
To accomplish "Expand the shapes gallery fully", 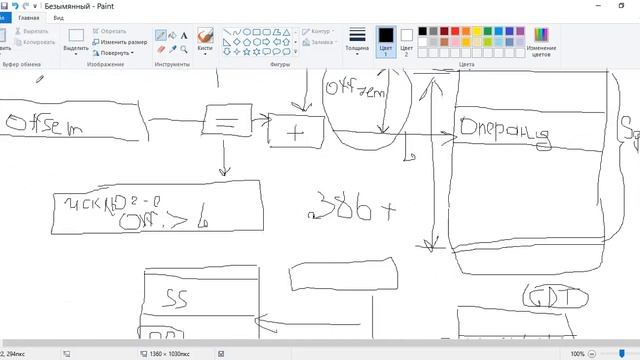I will [x=296, y=52].
